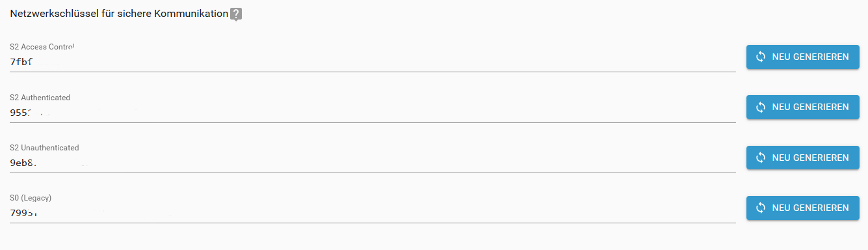Regenerate the S2 Access Control key
Screen dimensions: 868x250
coord(802,57)
